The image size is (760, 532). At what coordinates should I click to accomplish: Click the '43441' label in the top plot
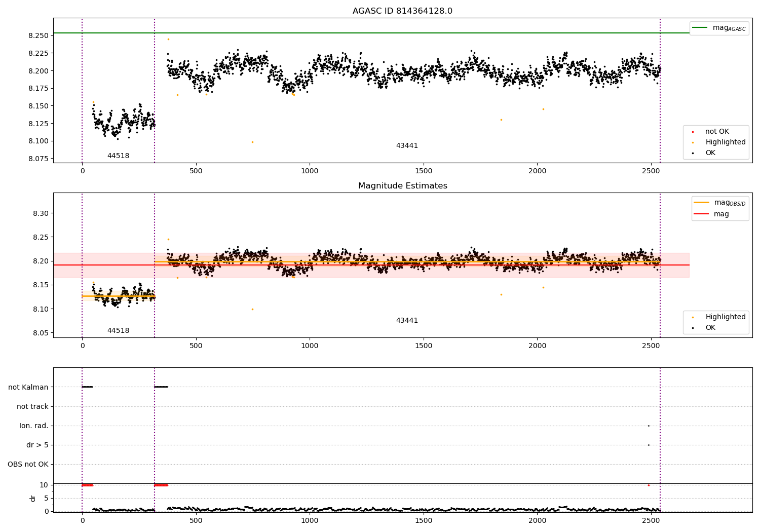[x=407, y=146]
